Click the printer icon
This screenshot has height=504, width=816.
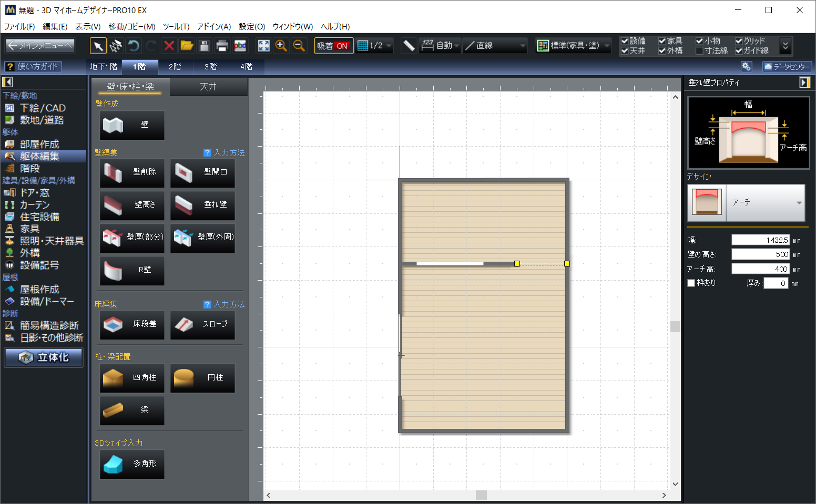coord(222,46)
